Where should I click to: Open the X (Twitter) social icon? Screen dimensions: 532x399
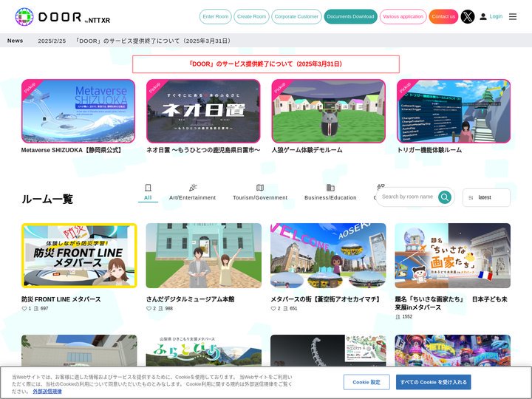[x=468, y=16]
